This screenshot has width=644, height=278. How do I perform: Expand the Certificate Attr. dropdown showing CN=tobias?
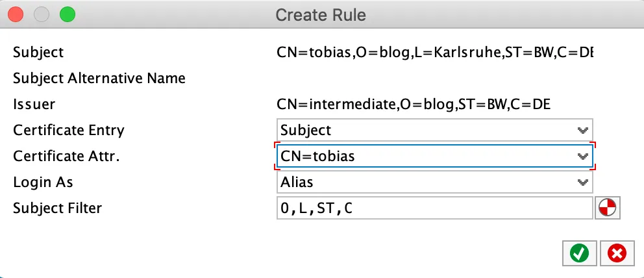click(434, 156)
